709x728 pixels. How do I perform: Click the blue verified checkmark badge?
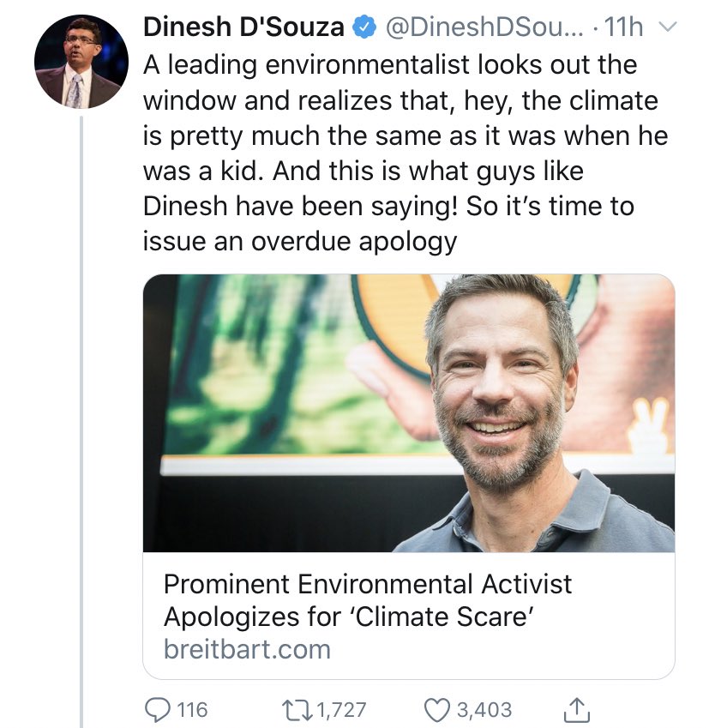coord(363,28)
